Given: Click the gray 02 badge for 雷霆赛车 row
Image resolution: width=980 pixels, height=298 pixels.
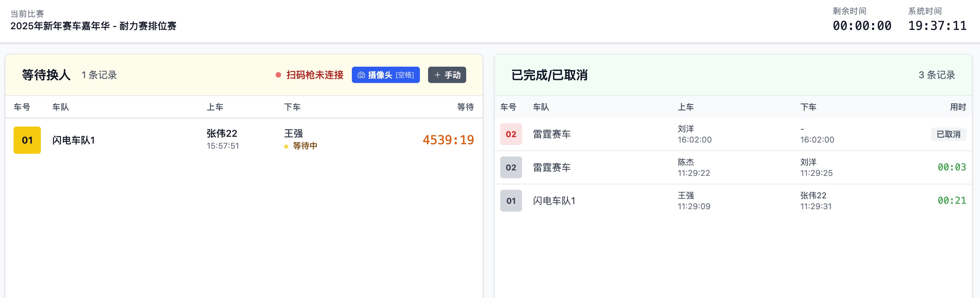Looking at the screenshot, I should (510, 167).
